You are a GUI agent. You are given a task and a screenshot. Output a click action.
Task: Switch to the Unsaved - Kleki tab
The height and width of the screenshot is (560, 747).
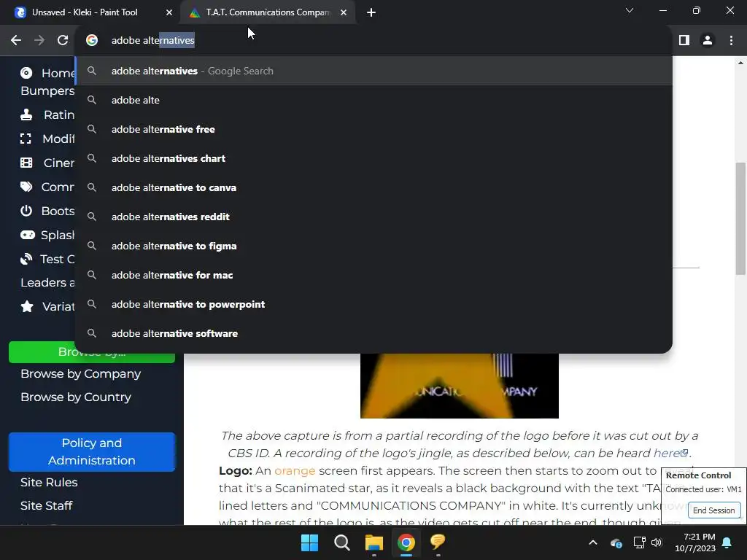tap(90, 13)
